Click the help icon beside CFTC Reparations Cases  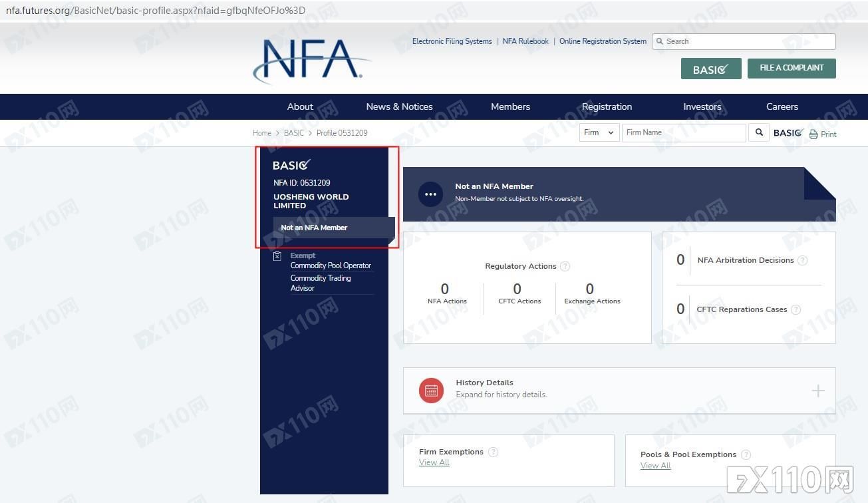(x=796, y=309)
